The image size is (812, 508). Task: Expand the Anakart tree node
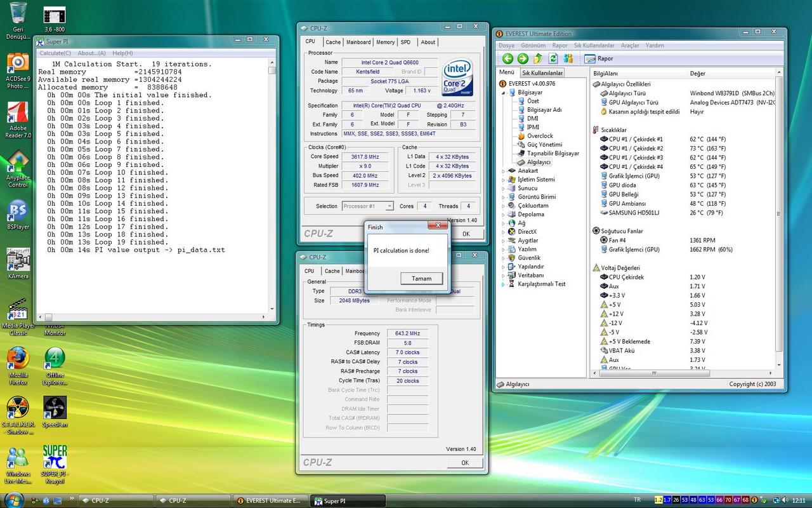click(504, 171)
